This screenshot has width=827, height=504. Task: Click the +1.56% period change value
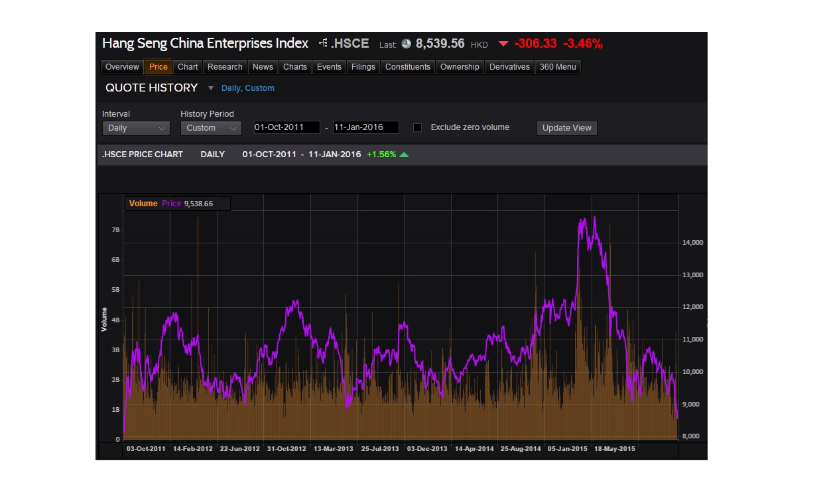coord(381,155)
